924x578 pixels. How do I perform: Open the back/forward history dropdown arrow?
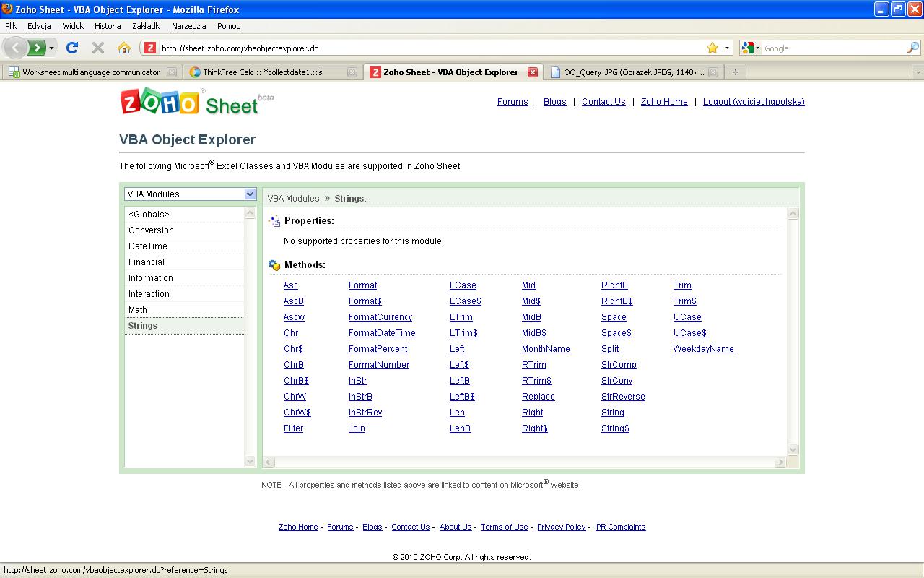51,48
